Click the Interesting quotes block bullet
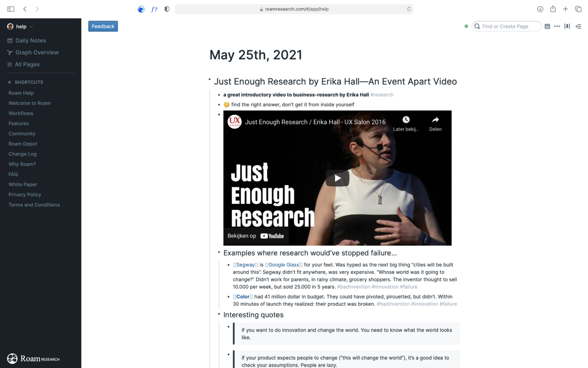The height and width of the screenshot is (368, 588). point(219,314)
